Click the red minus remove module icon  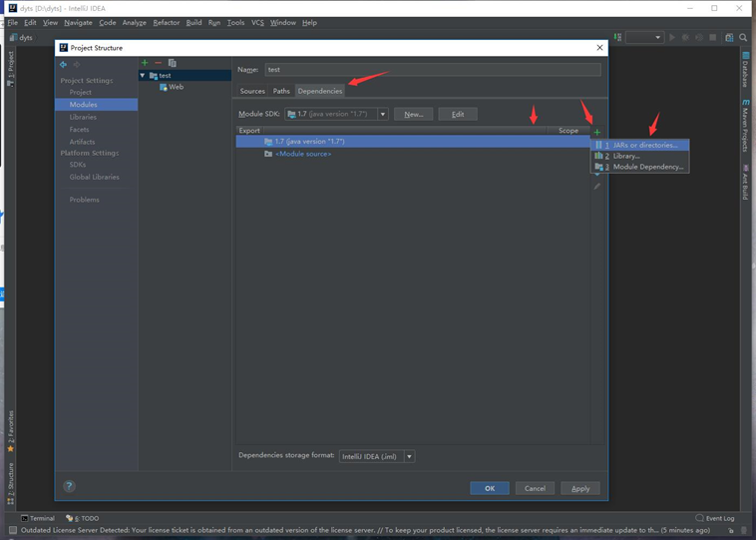pyautogui.click(x=158, y=63)
